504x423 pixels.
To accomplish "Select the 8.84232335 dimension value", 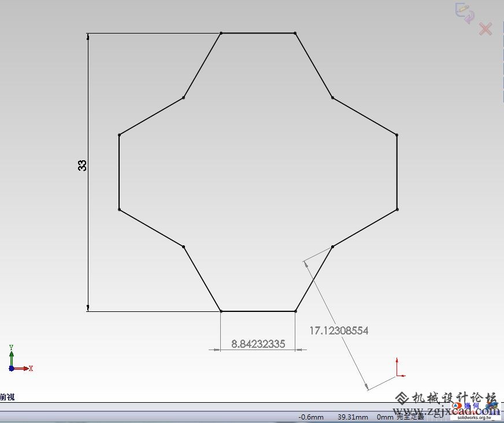I will pyautogui.click(x=258, y=344).
